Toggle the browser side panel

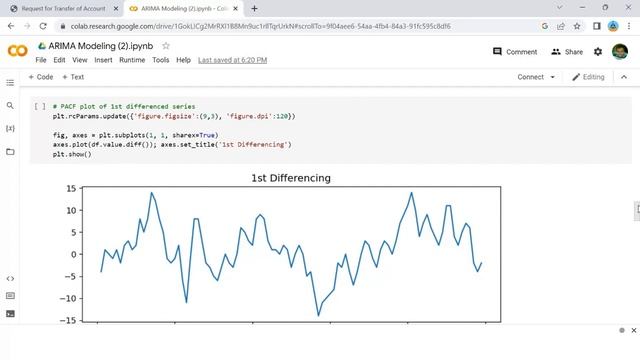pos(597,26)
